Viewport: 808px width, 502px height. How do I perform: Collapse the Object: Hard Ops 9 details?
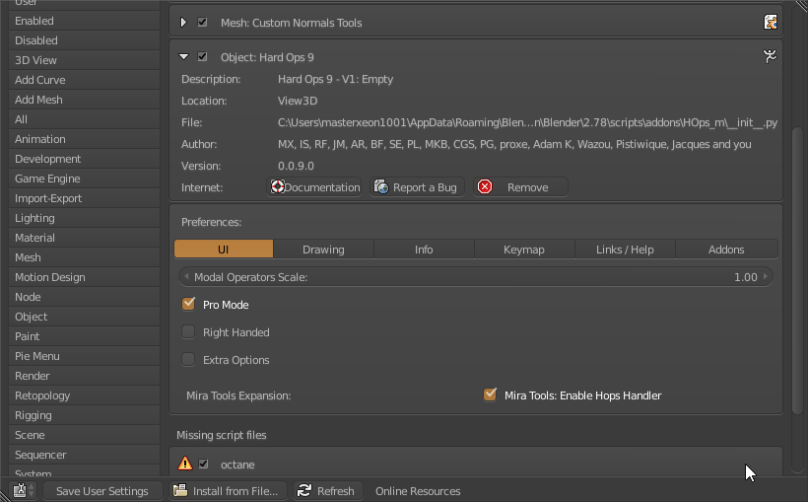point(184,57)
